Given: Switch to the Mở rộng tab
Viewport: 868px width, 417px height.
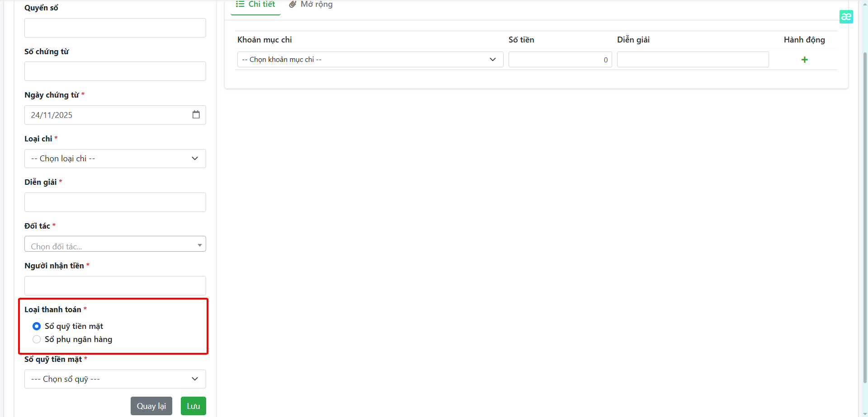Looking at the screenshot, I should (x=311, y=5).
